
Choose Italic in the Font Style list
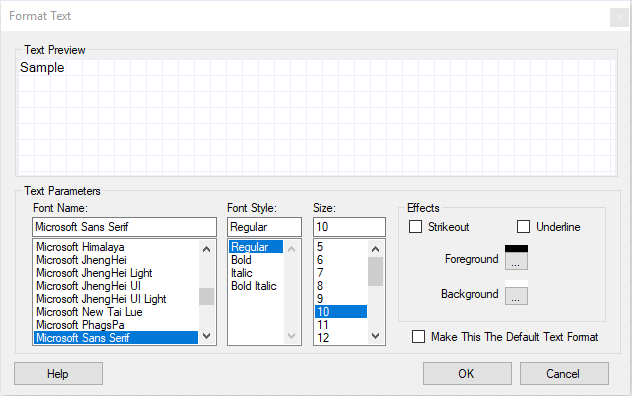(x=241, y=273)
